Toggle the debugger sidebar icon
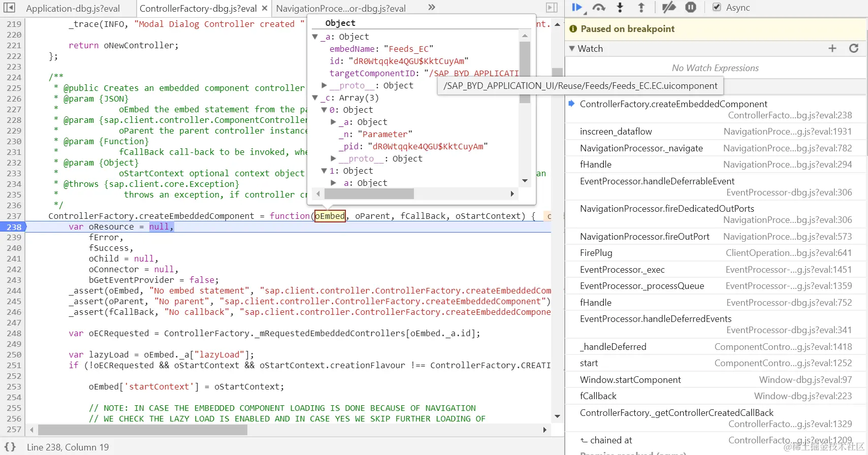The image size is (868, 455). [x=552, y=8]
